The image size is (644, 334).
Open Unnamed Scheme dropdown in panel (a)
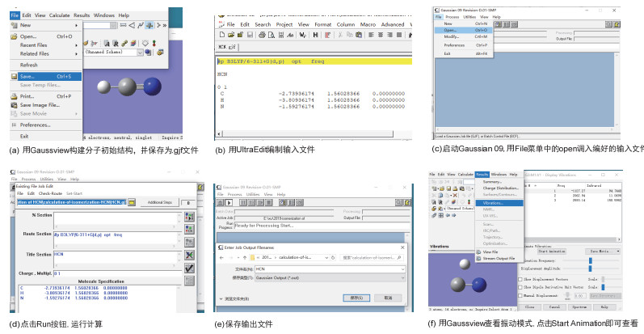coord(140,53)
